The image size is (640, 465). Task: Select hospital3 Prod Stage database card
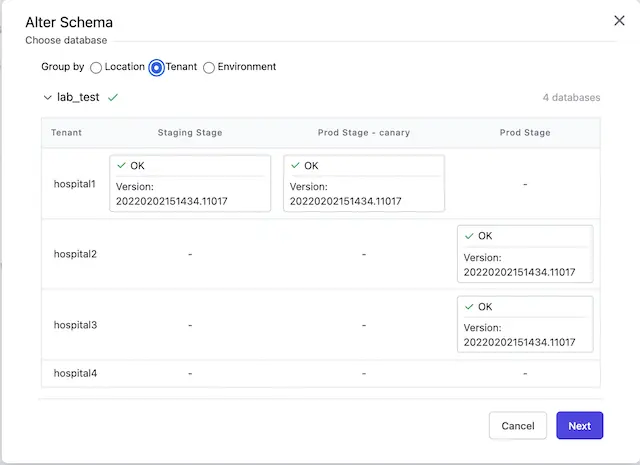point(525,325)
